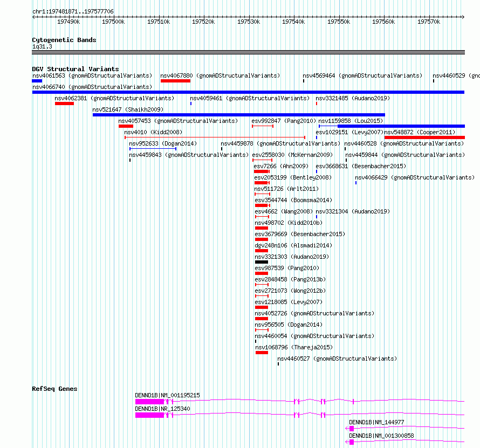Click the Cytogenetic Bands track title
480x448 pixels.
64,40
